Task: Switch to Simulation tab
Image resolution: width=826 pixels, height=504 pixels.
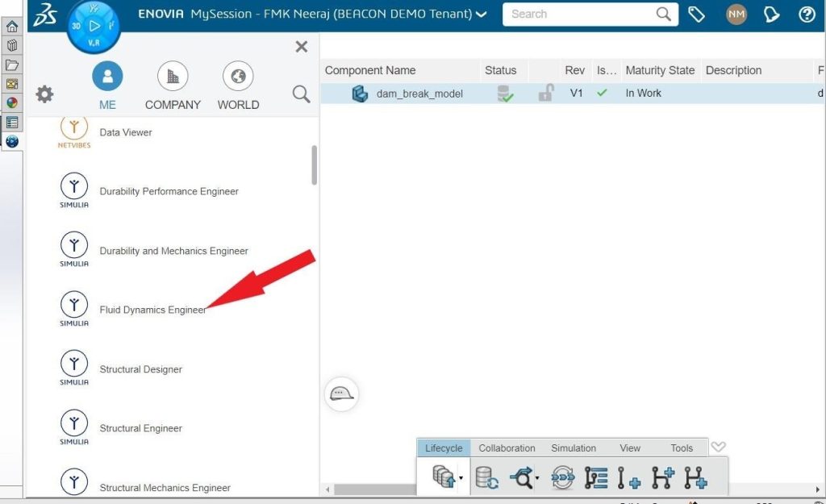Action: [574, 448]
